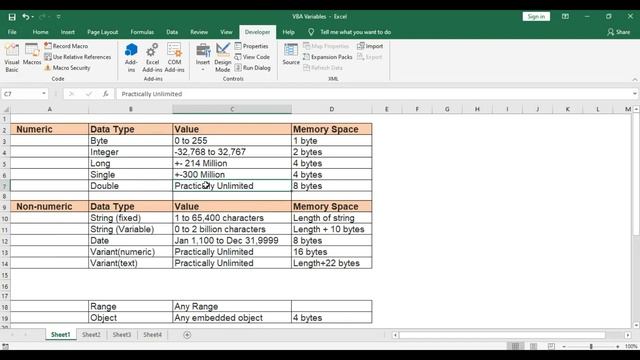This screenshot has width=640, height=360.
Task: Switch to the Data tab
Action: 172,32
